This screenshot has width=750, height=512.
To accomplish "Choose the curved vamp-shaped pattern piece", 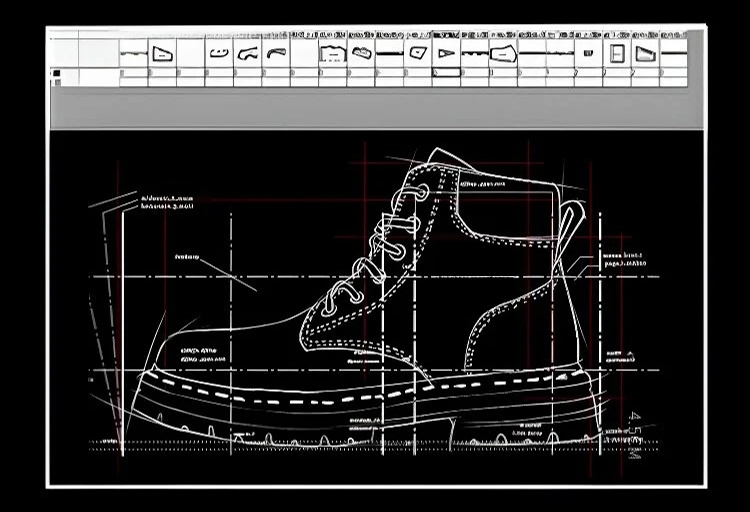I will coord(248,53).
